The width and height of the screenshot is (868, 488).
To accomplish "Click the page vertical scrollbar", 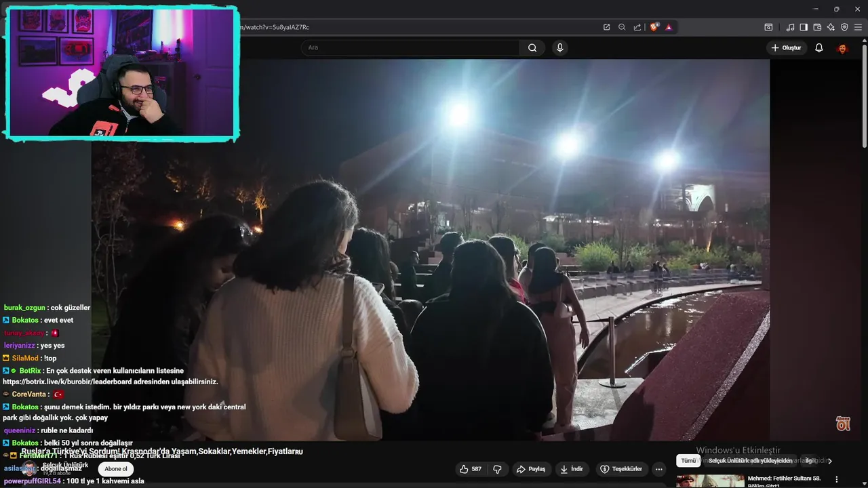I will (x=865, y=95).
